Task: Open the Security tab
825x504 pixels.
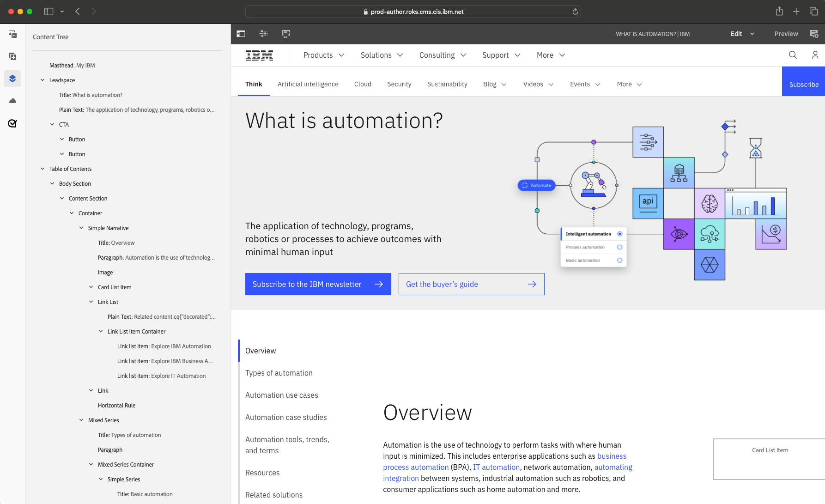Action: click(399, 84)
